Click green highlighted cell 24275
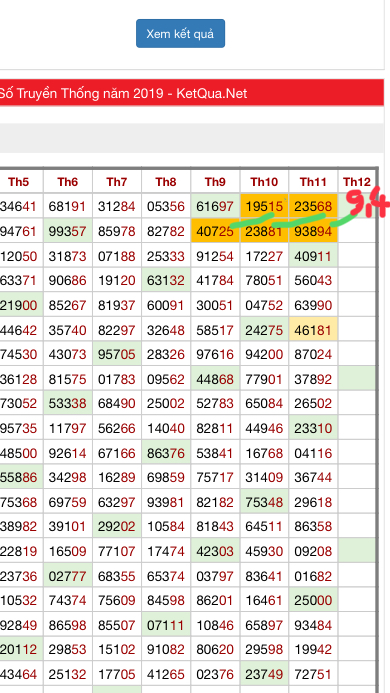Viewport: 390px width, 693px height. 264,329
